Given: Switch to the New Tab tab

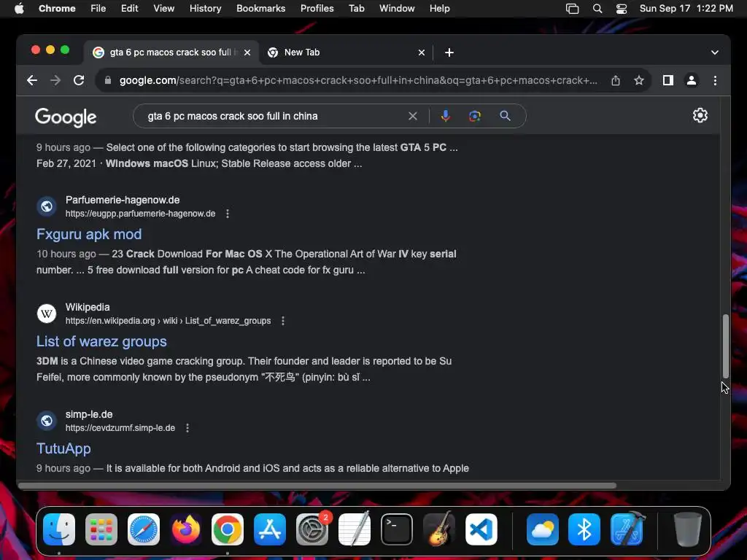Looking at the screenshot, I should point(345,52).
